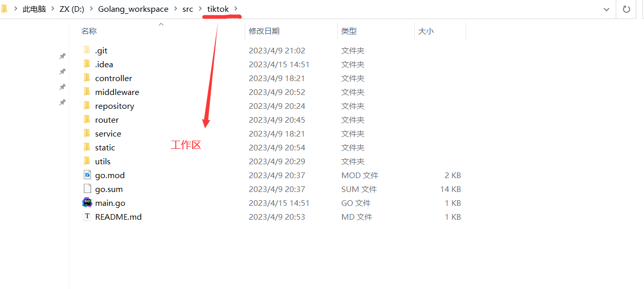644x289 pixels.
Task: Click the main.go GoLand file icon
Action: (x=87, y=203)
